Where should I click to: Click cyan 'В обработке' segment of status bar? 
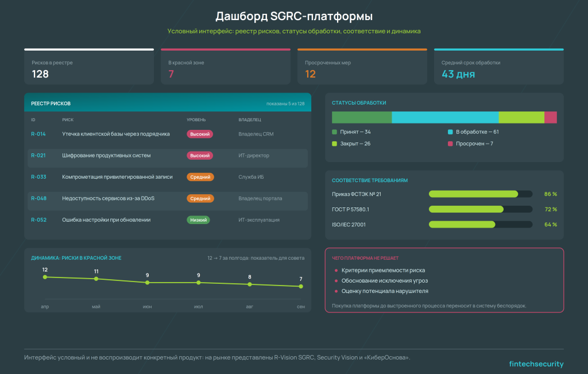pos(445,117)
